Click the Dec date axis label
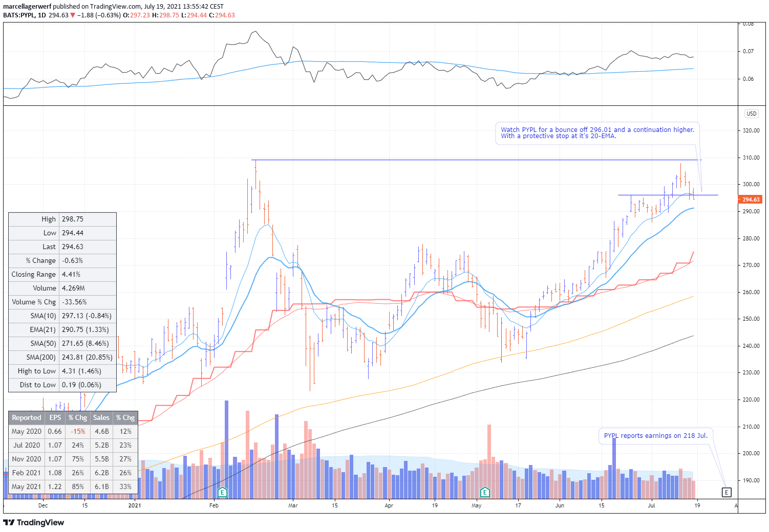Screen dimensions: 769x532 pos(43,505)
